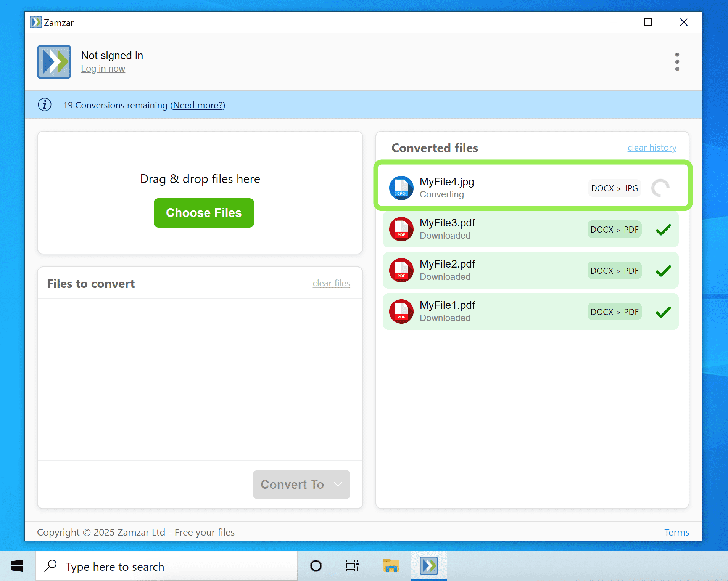Click the red PDF icon for MyFile1.pdf
Image resolution: width=728 pixels, height=581 pixels.
(x=401, y=311)
